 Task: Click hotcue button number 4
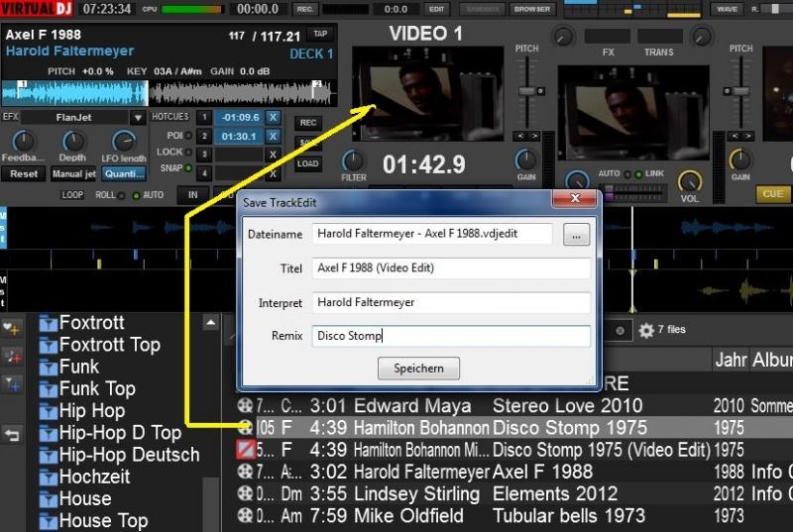coord(204,173)
